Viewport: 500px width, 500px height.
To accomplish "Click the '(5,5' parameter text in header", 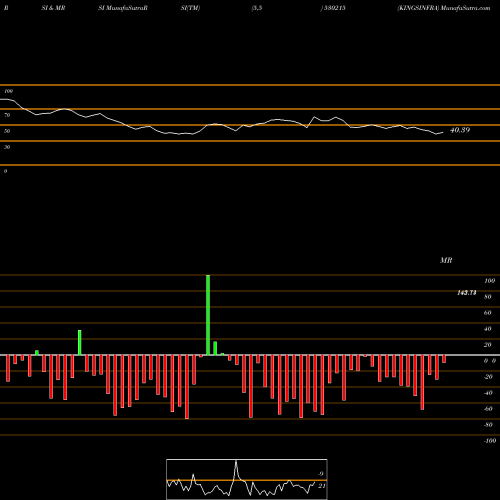I will (257, 8).
